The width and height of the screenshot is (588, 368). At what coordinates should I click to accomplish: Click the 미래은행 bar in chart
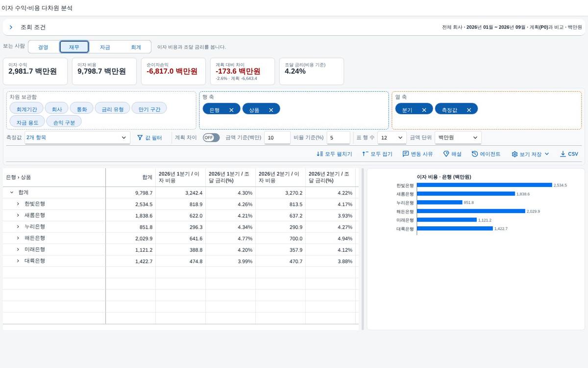[x=447, y=220]
